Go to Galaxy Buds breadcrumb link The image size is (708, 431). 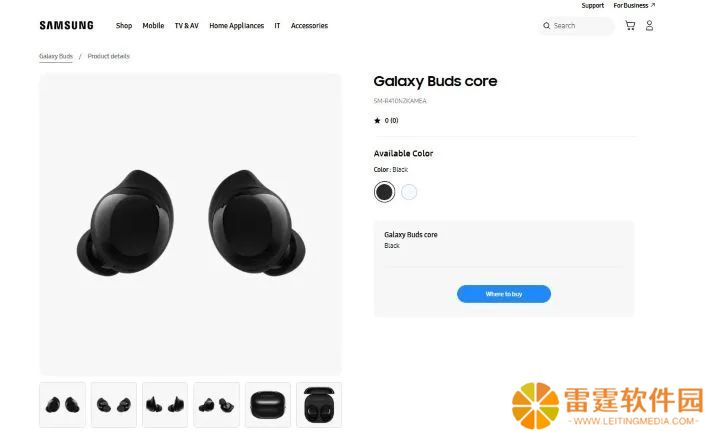coord(56,56)
